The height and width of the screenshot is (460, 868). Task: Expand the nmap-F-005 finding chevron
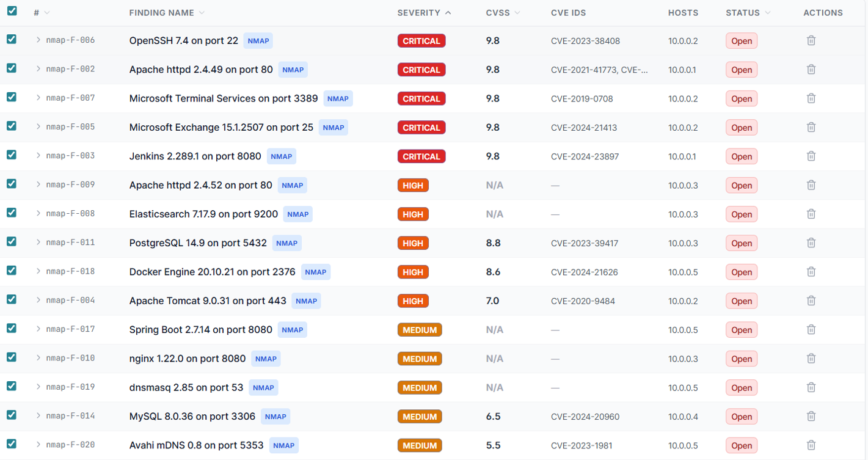pyautogui.click(x=38, y=126)
